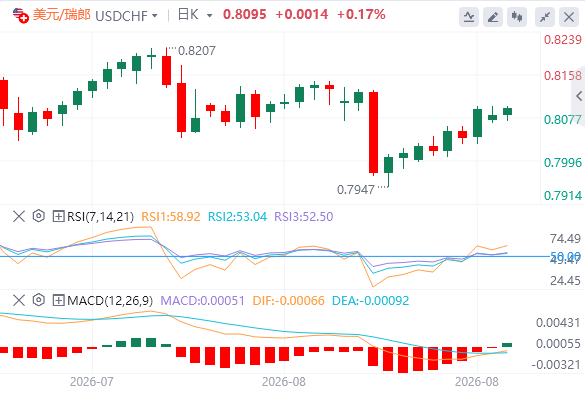The width and height of the screenshot is (585, 393).
Task: Click the collapse fullscreen arrows icon
Action: [x=545, y=17]
